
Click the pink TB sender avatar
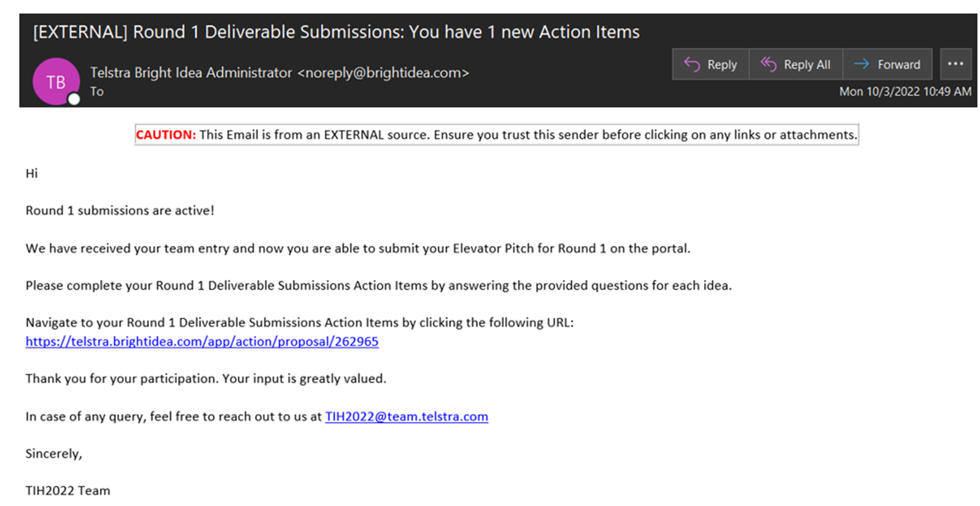56,82
